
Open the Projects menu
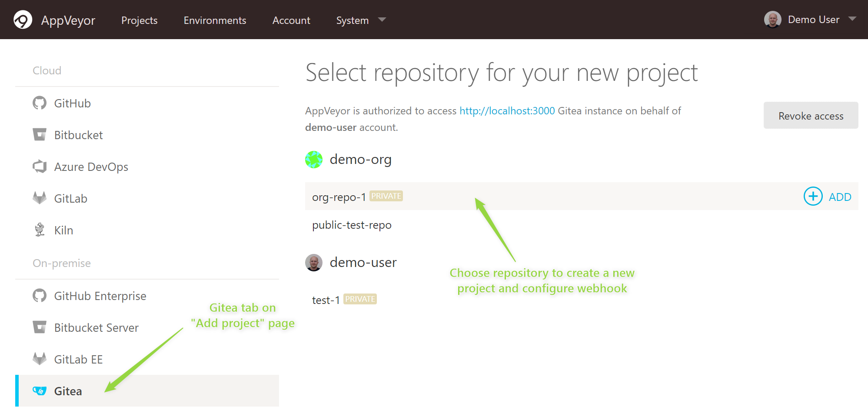coord(140,20)
